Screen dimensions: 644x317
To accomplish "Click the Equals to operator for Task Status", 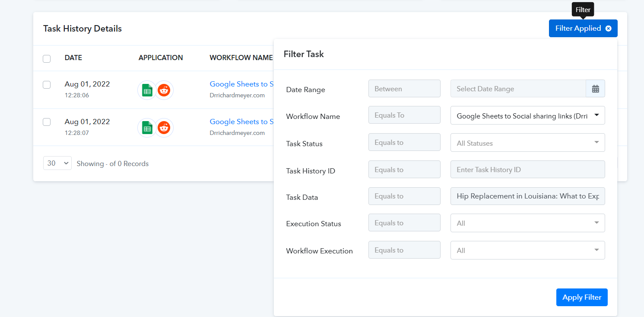I will [404, 142].
